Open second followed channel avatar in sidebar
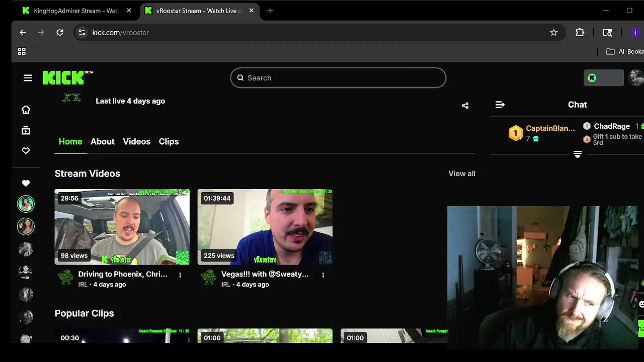 (x=26, y=226)
